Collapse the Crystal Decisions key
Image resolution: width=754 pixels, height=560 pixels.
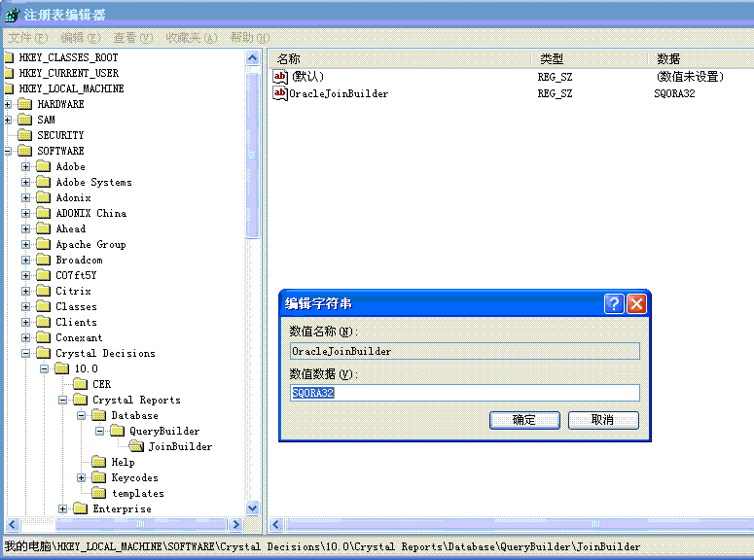(26, 354)
